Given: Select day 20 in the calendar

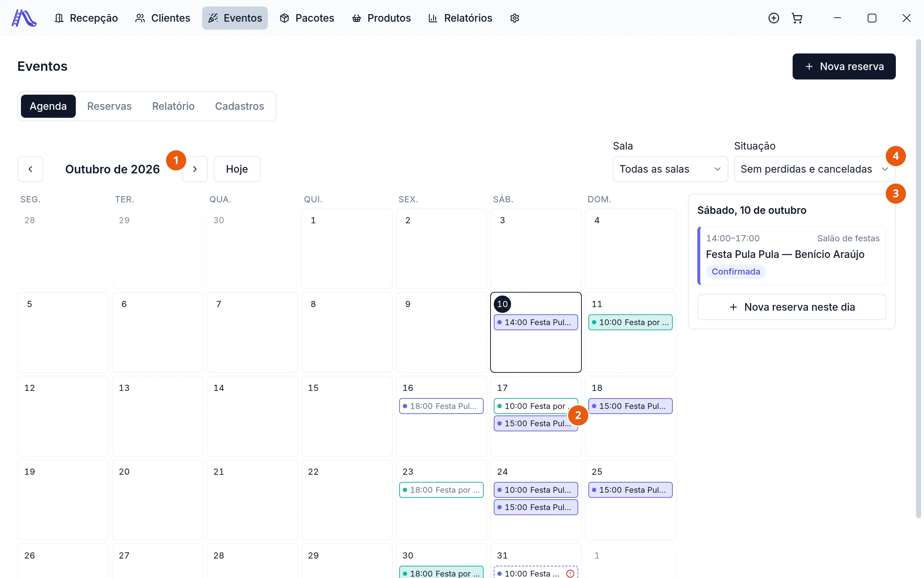Looking at the screenshot, I should coord(157,500).
